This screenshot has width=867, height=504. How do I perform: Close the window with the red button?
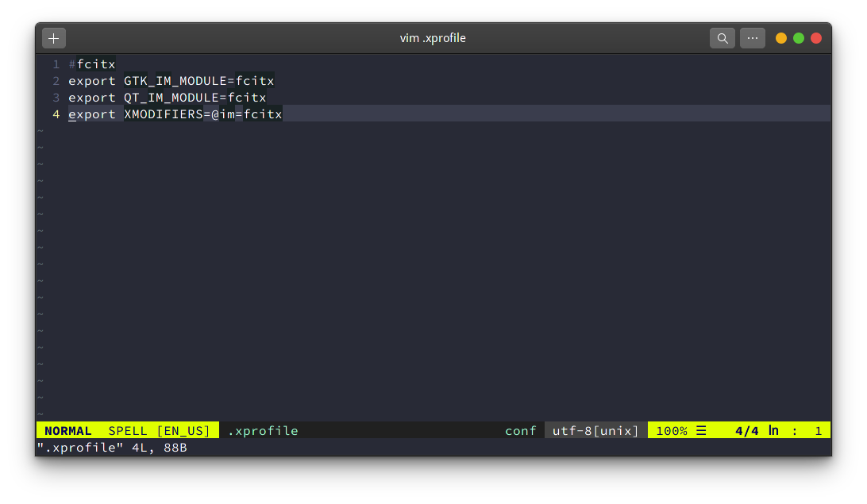coord(816,38)
